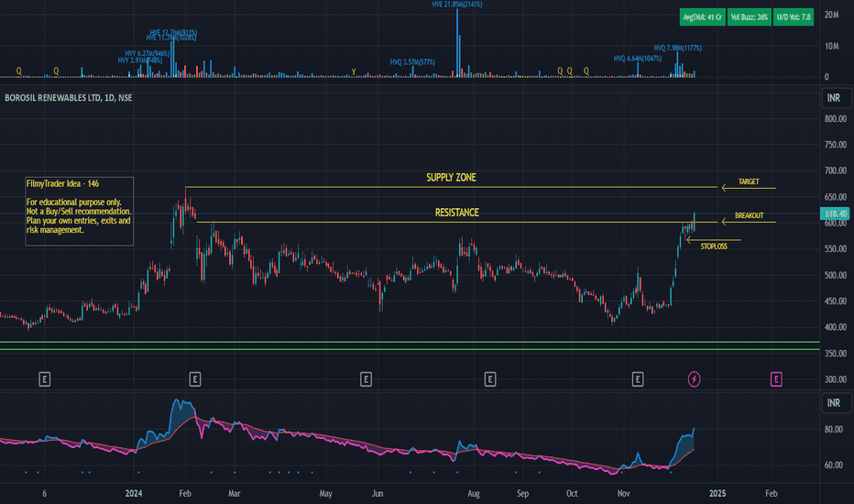Select the STOPLOSS text label

tap(714, 247)
